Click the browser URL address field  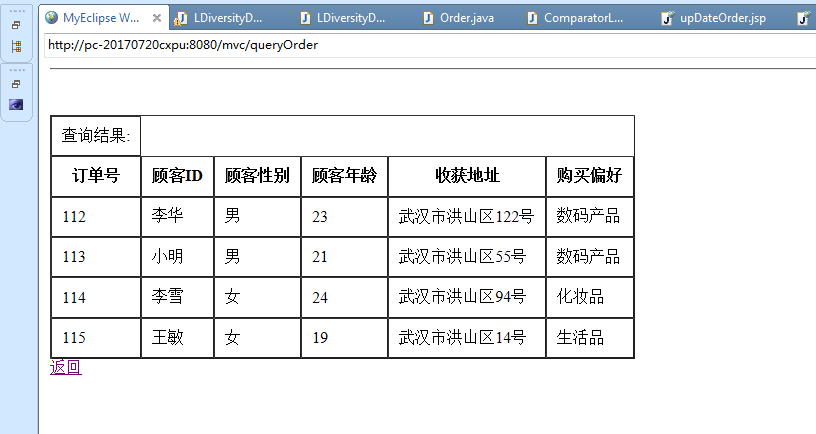point(430,45)
